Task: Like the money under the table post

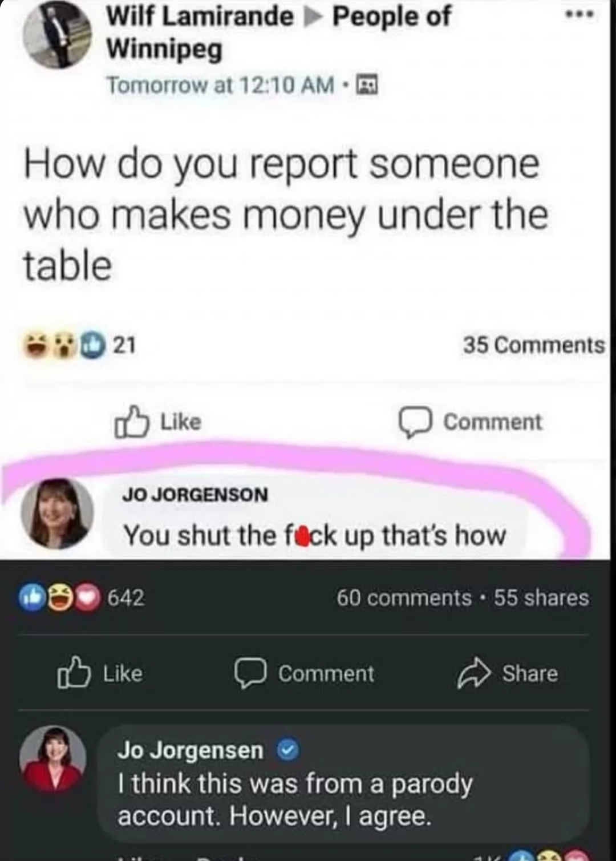Action: coord(158,422)
